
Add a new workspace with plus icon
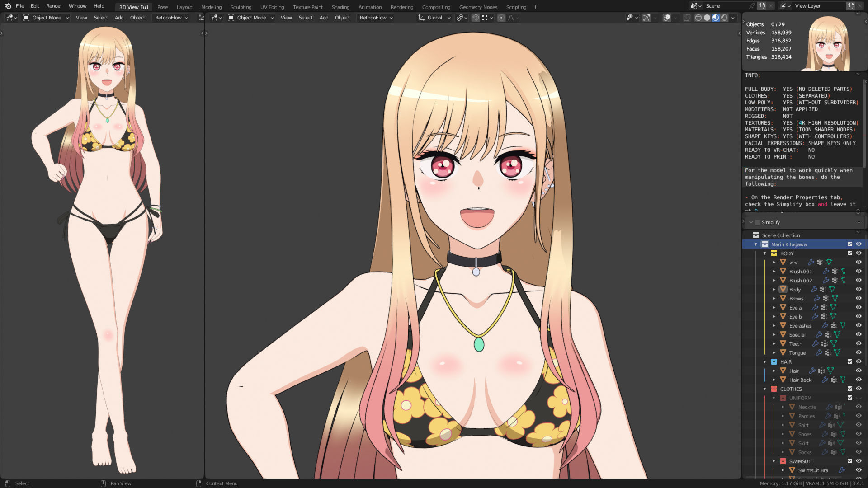[x=535, y=7]
